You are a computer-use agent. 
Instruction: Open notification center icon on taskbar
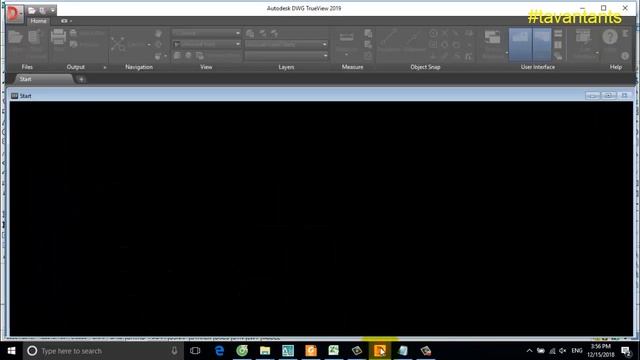[x=627, y=351]
